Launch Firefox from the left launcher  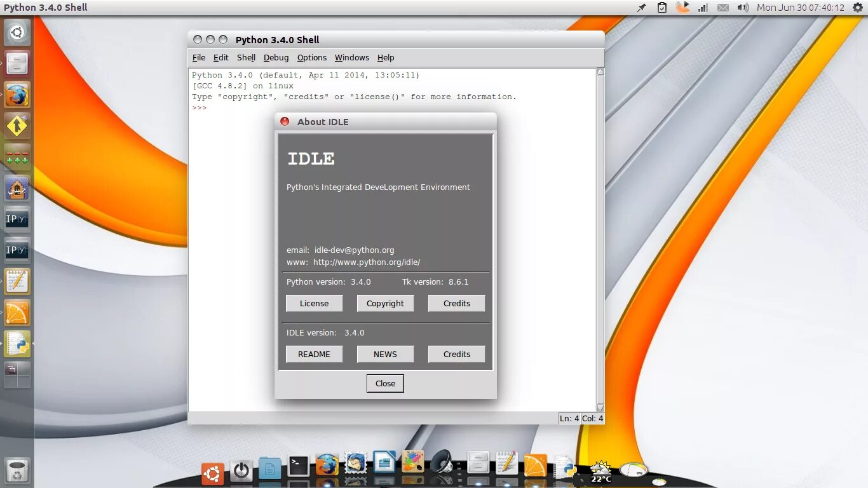(17, 95)
